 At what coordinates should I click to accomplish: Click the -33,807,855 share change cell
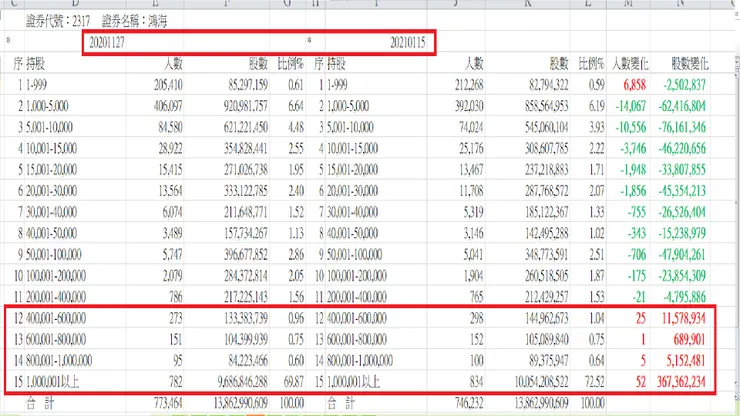click(681, 170)
